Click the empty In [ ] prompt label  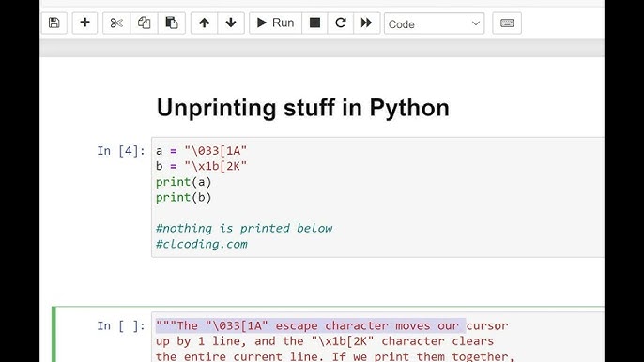121,326
